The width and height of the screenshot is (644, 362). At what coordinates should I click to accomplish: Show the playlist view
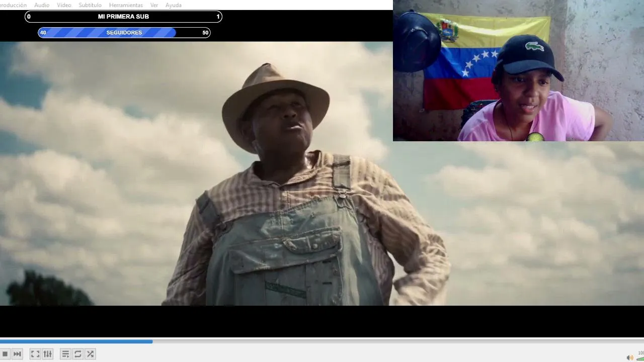[x=65, y=354]
